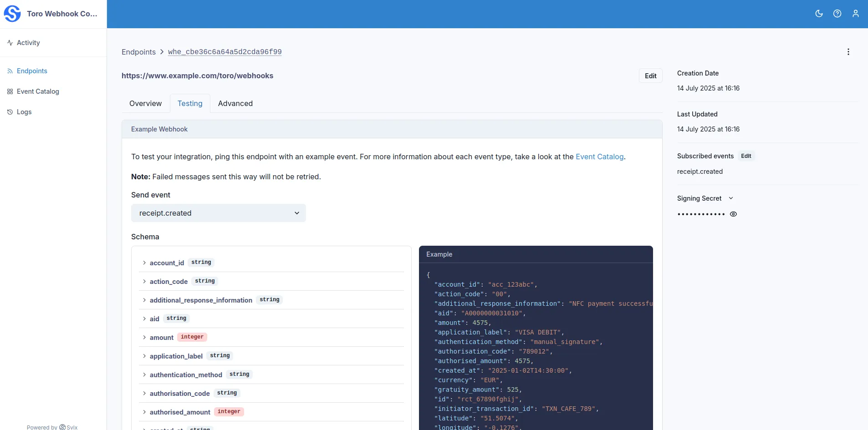Screen dimensions: 868x430
Task: Open the Advanced tab
Action: coord(235,103)
